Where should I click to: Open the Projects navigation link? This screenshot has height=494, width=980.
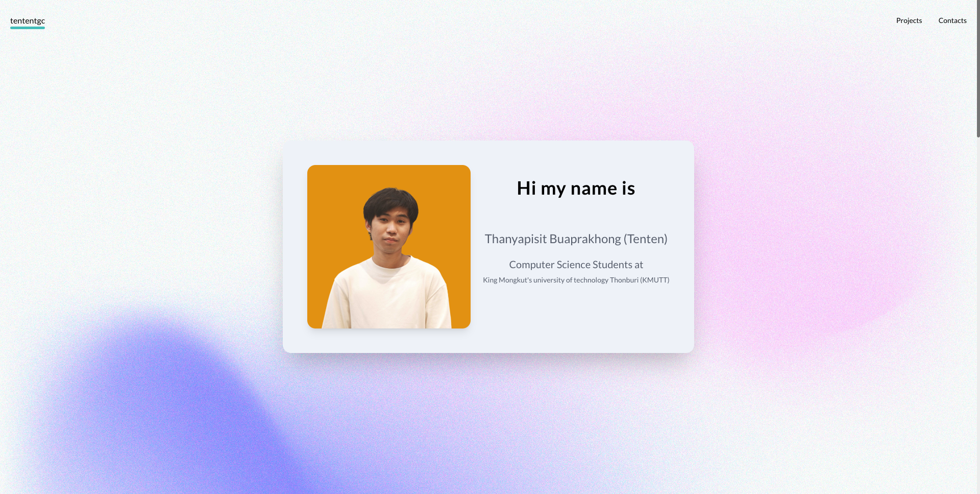pyautogui.click(x=909, y=20)
